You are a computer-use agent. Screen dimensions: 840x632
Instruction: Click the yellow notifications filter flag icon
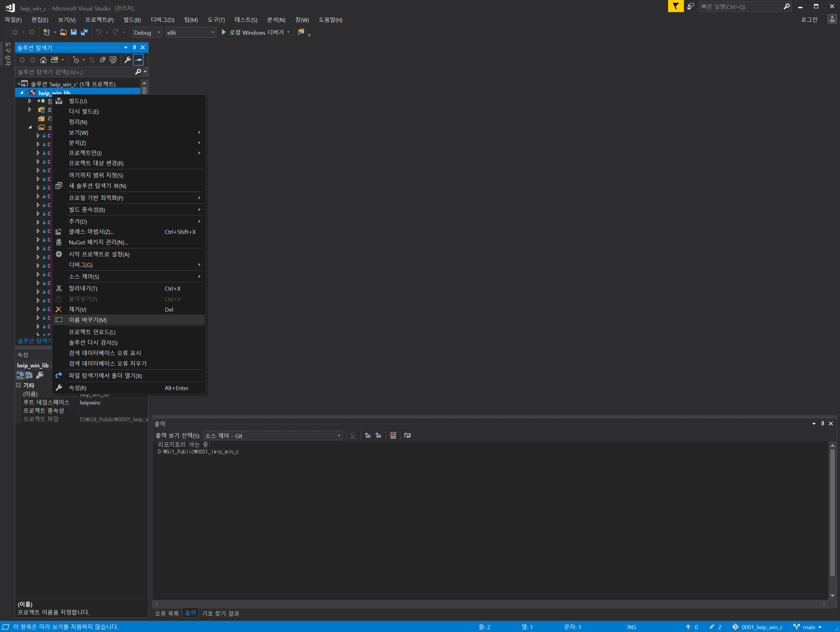tap(676, 6)
